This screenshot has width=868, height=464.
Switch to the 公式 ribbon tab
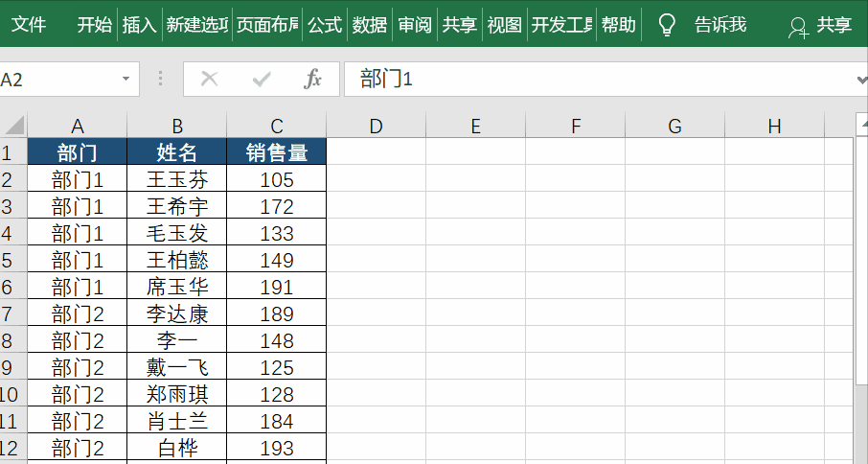pyautogui.click(x=325, y=24)
